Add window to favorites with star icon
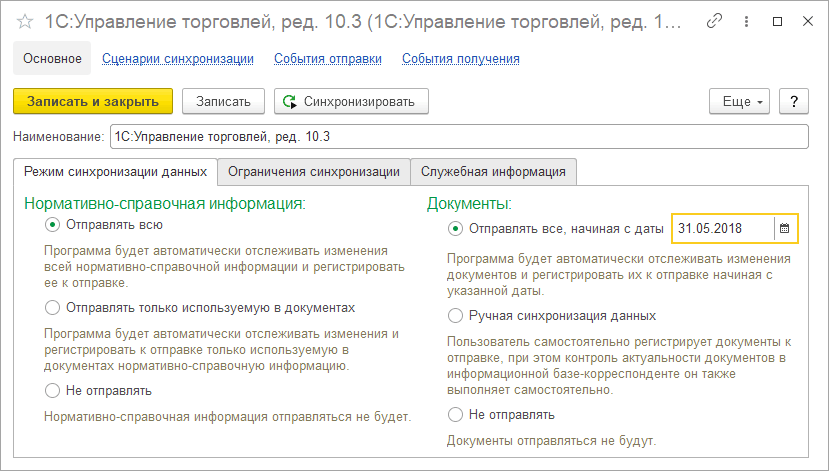Screen dimensions: 829x471 [25, 22]
